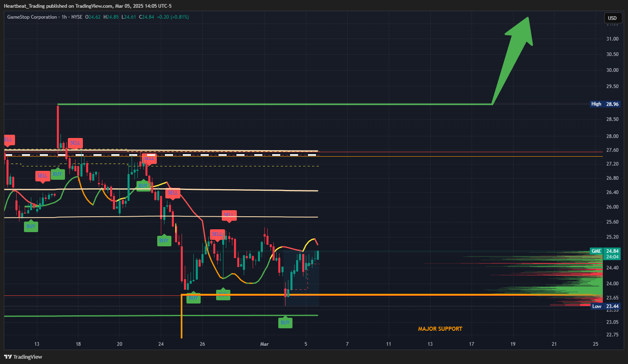Screen dimensions: 628x364
Task: Select the low value L24.61
Action: tap(129, 17)
